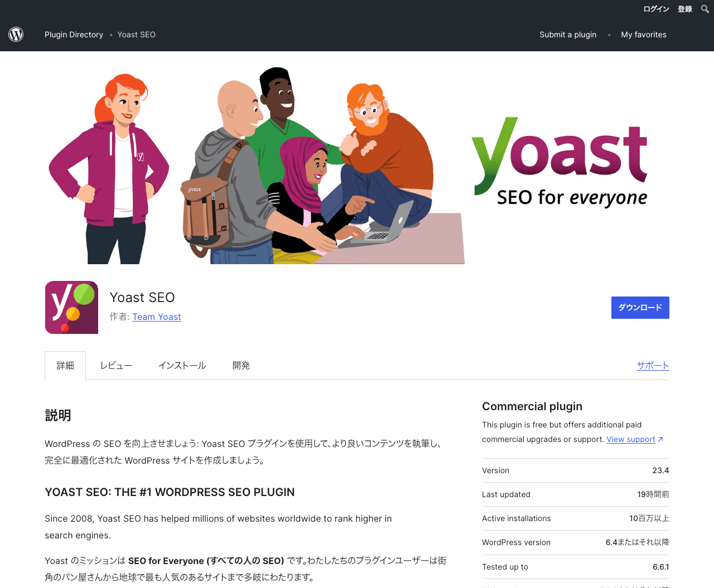Open Submit a plugin page

point(568,35)
